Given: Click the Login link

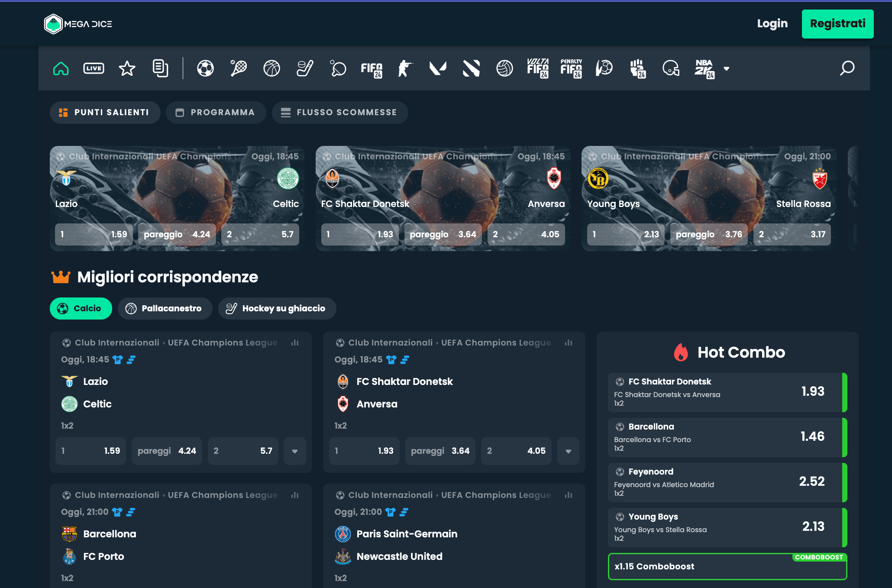Looking at the screenshot, I should (x=772, y=24).
